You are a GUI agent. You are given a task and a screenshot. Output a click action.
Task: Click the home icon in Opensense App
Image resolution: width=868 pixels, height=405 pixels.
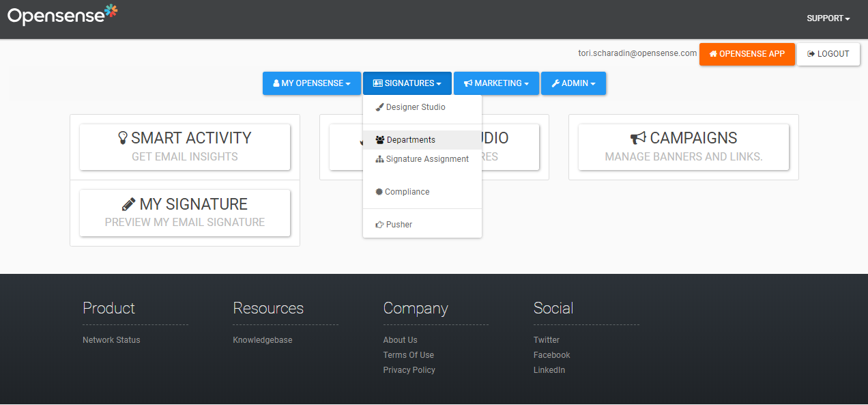point(713,54)
